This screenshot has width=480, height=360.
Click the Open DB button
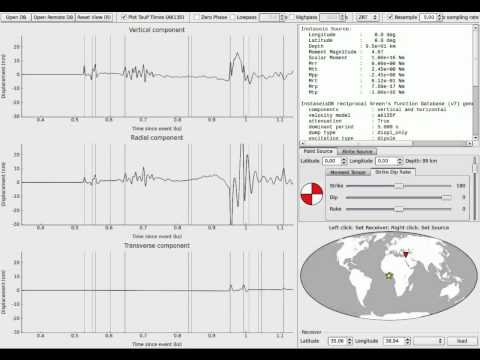pos(16,17)
